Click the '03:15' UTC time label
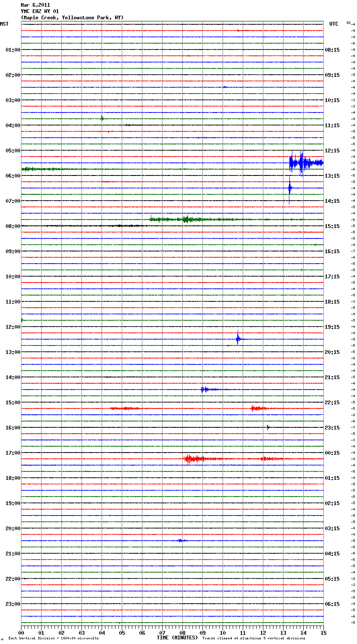The width and height of the screenshot is (357, 644). pyautogui.click(x=332, y=529)
